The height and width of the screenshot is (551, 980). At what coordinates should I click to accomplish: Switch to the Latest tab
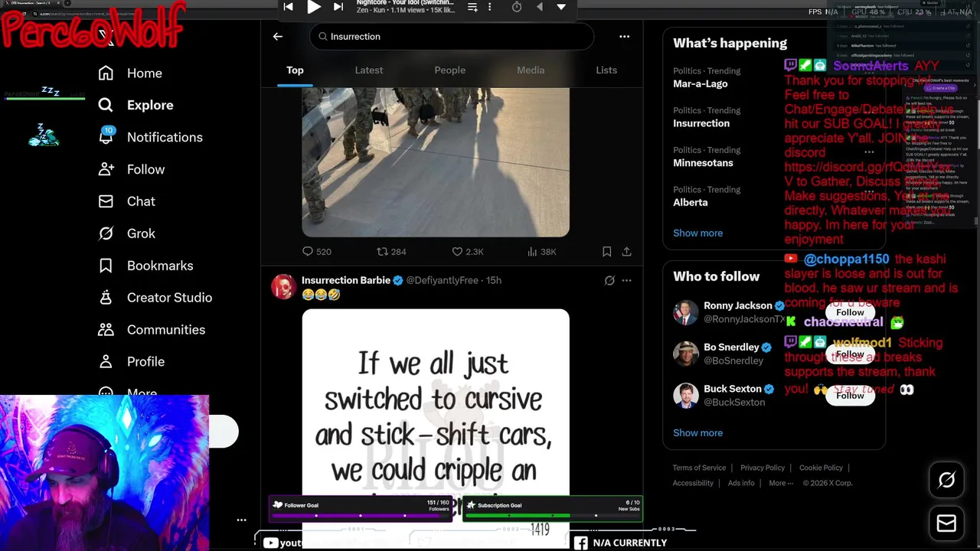[368, 70]
